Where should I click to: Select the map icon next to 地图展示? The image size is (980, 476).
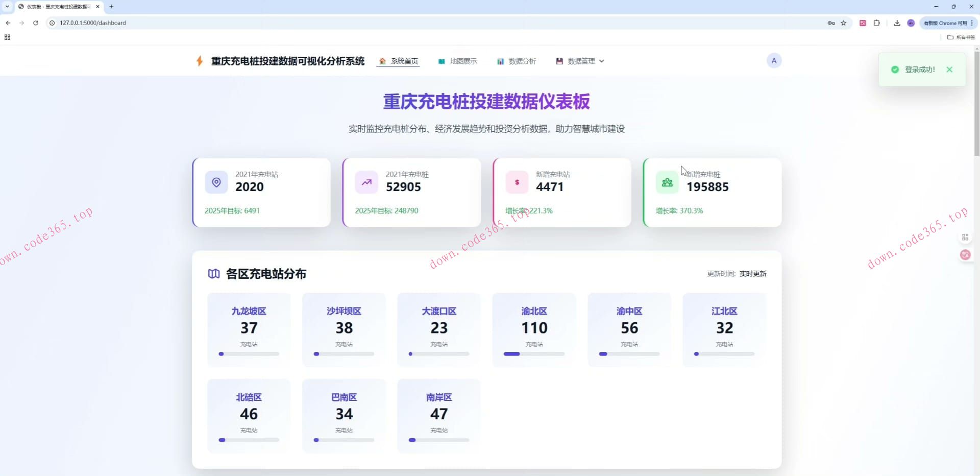tap(442, 61)
